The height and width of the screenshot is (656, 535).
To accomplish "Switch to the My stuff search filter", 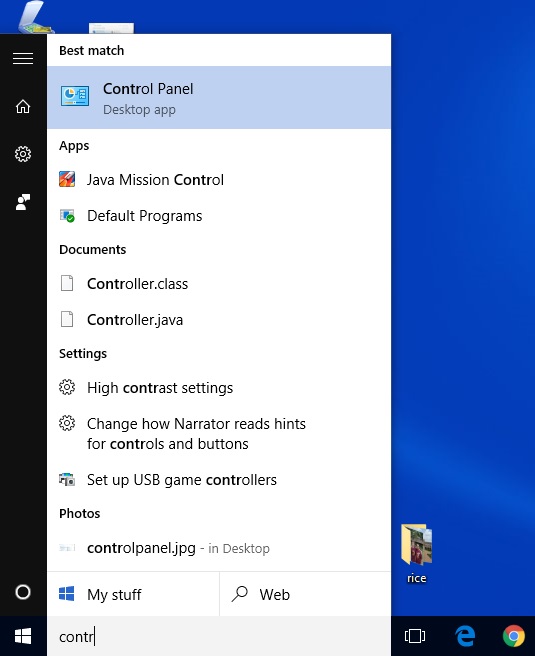I will (x=133, y=594).
